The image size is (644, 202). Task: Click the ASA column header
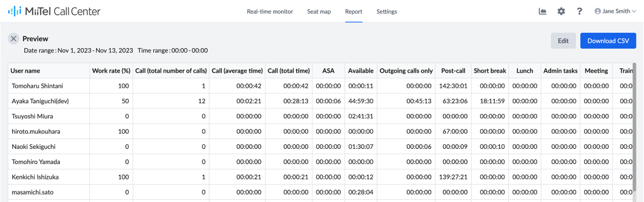pos(328,70)
